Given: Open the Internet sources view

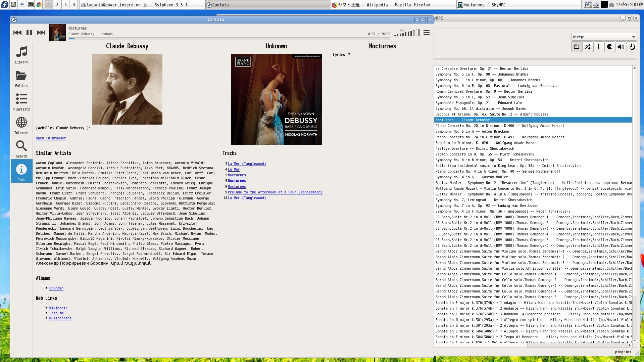Looking at the screenshot, I should (x=21, y=126).
